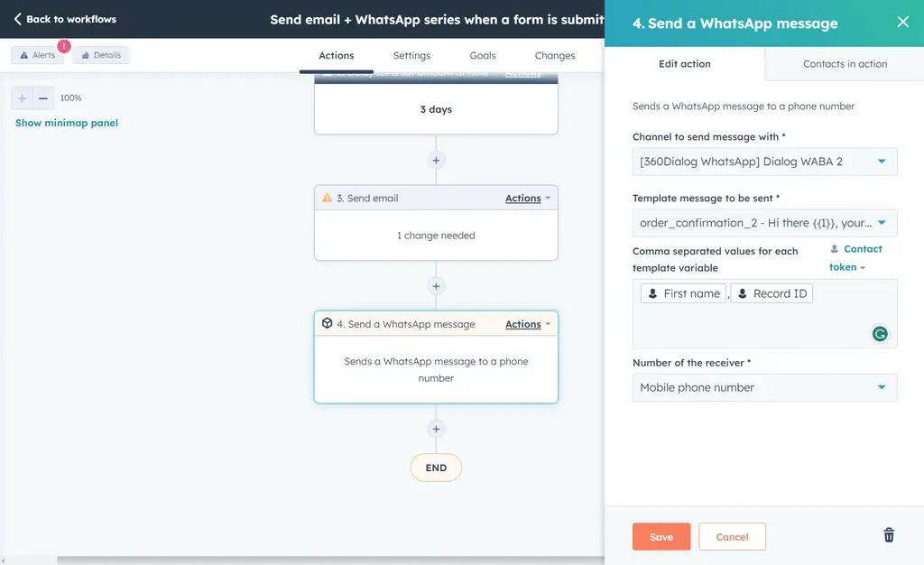Click the red alert notification badge

point(64,46)
